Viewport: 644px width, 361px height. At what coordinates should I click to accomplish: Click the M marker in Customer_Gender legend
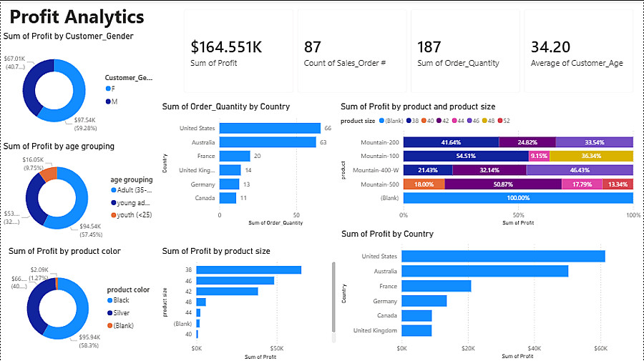108,102
